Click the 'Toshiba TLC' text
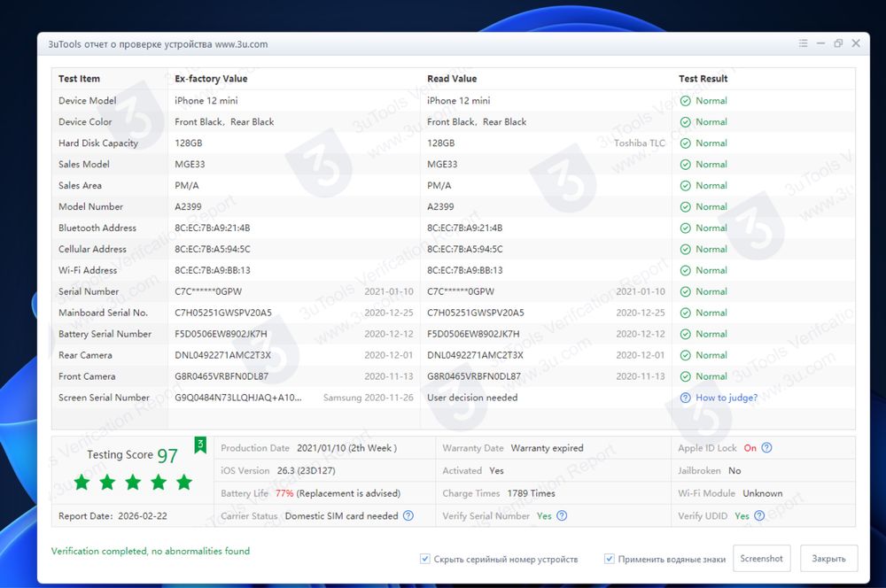Viewport: 886px width, 588px height. [640, 143]
